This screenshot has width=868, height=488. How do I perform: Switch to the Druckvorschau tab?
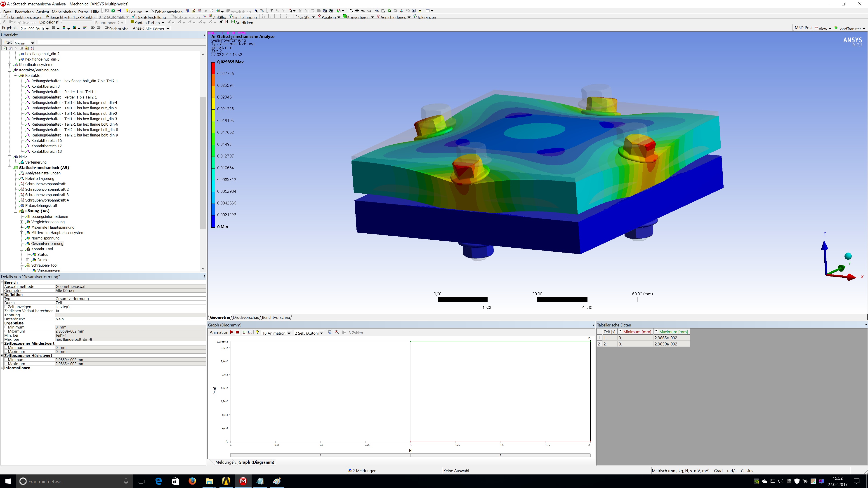coord(246,317)
